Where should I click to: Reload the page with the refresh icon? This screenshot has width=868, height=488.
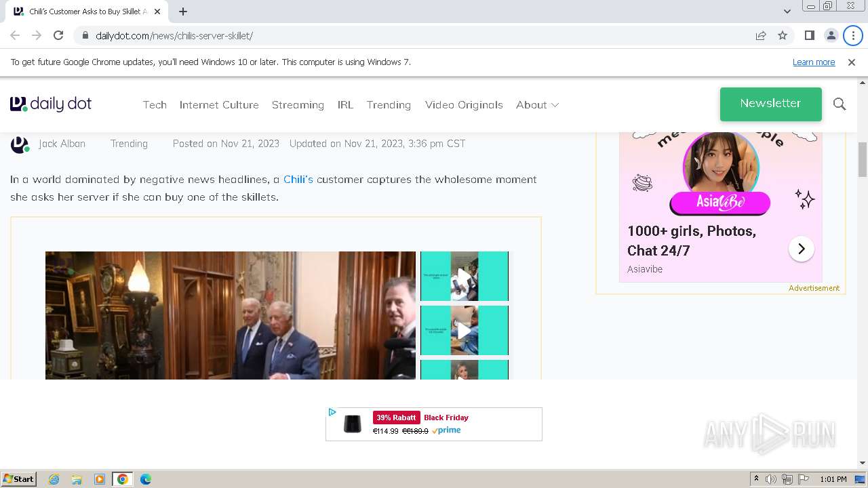coord(58,35)
